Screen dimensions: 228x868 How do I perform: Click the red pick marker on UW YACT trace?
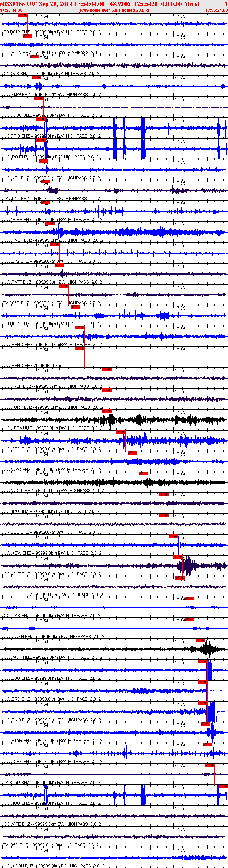[x=201, y=640]
